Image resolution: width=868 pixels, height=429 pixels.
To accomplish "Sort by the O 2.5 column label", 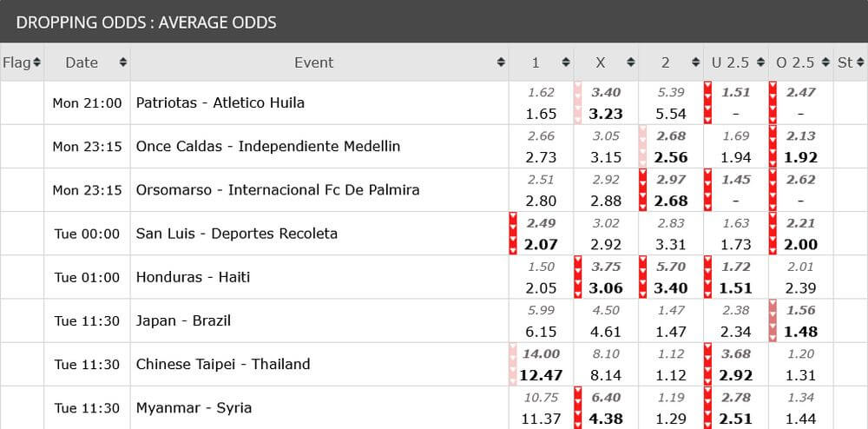I will (794, 63).
